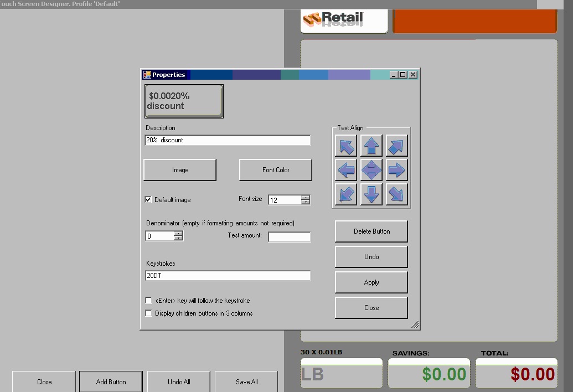Focus the Keystrokes field containing 20DT
Screen dimensions: 573x392
[x=228, y=276]
